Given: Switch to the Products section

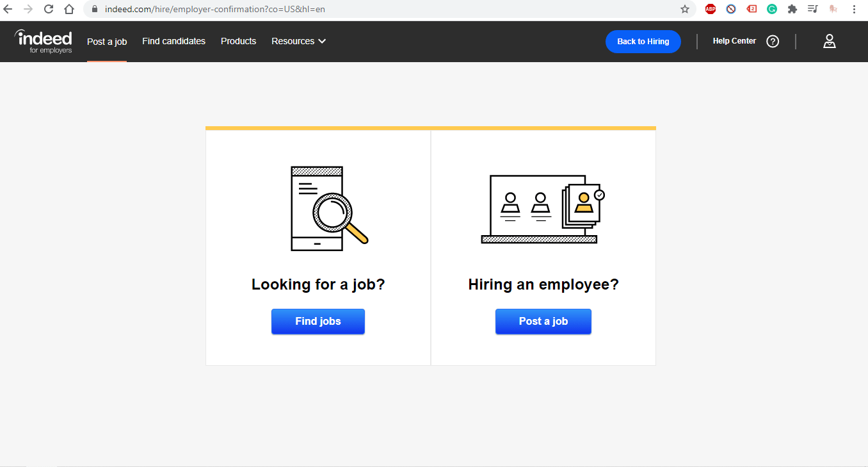Looking at the screenshot, I should point(238,41).
